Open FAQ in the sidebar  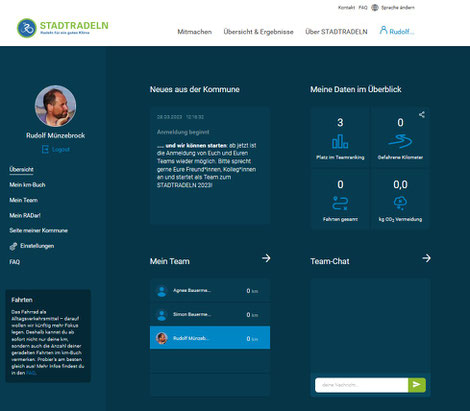click(14, 262)
